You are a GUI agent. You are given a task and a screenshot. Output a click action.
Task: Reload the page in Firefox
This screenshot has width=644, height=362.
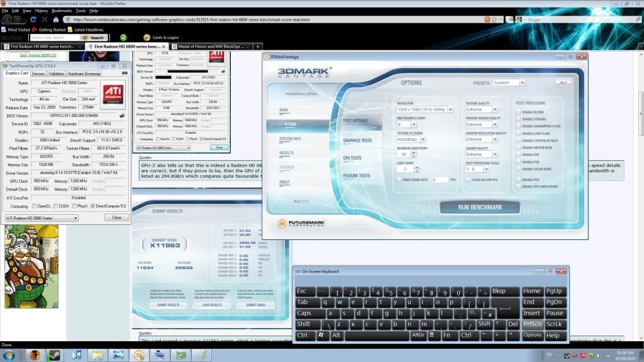tap(33, 19)
